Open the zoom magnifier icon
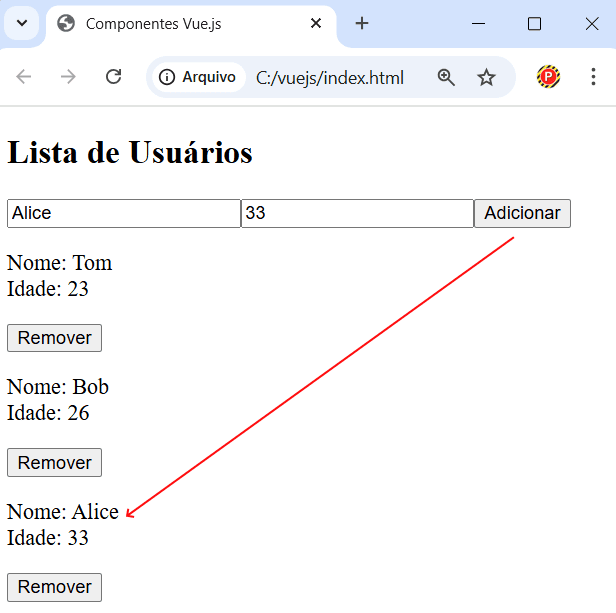Screen dimensions: 616x613 tap(446, 77)
